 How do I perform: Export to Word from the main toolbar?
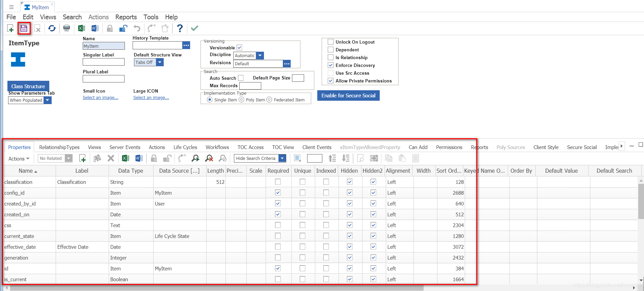pos(95,28)
